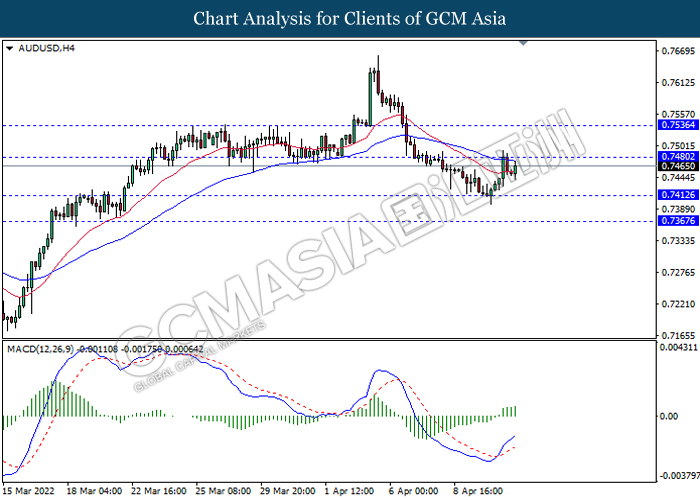
Task: Click the current price 0.74650 label
Action: pyautogui.click(x=678, y=166)
